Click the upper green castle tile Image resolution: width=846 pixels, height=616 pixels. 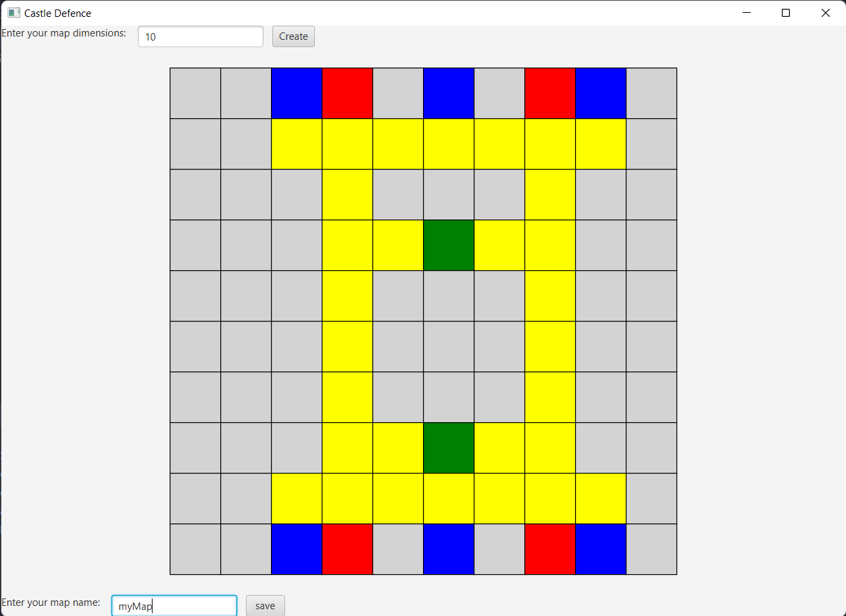pyautogui.click(x=449, y=245)
